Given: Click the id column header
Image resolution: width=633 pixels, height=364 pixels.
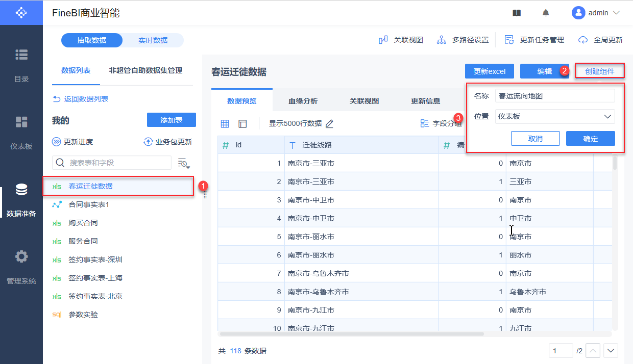Looking at the screenshot, I should click(x=251, y=145).
